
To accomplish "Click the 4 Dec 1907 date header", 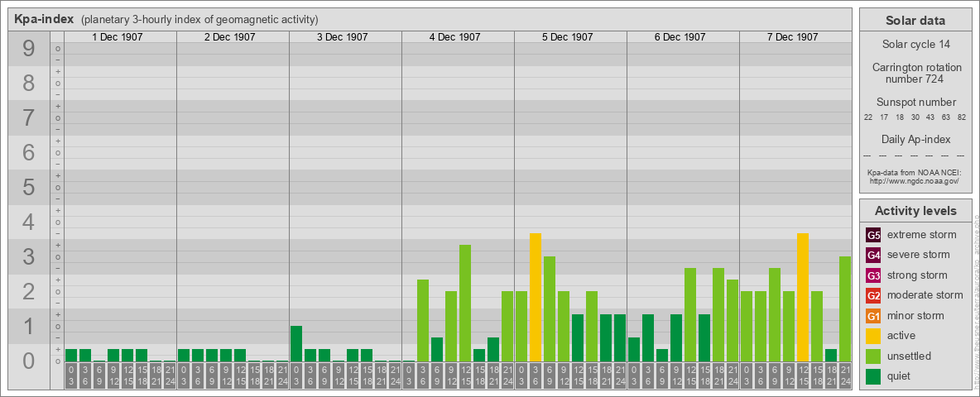I will pyautogui.click(x=455, y=37).
